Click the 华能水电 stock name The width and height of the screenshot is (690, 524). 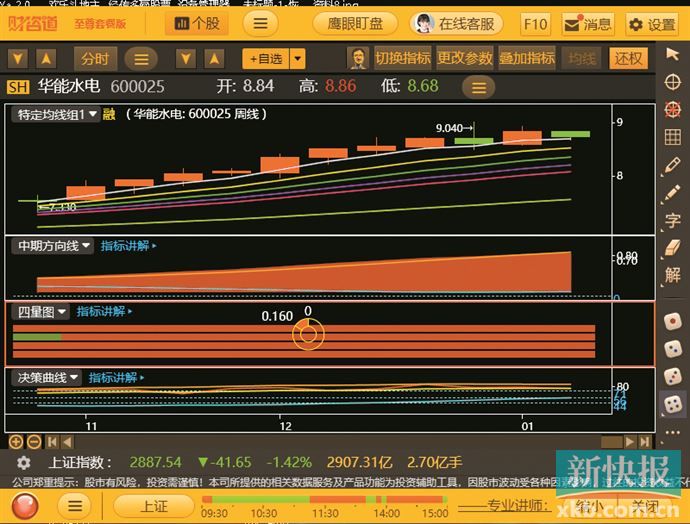pos(69,86)
